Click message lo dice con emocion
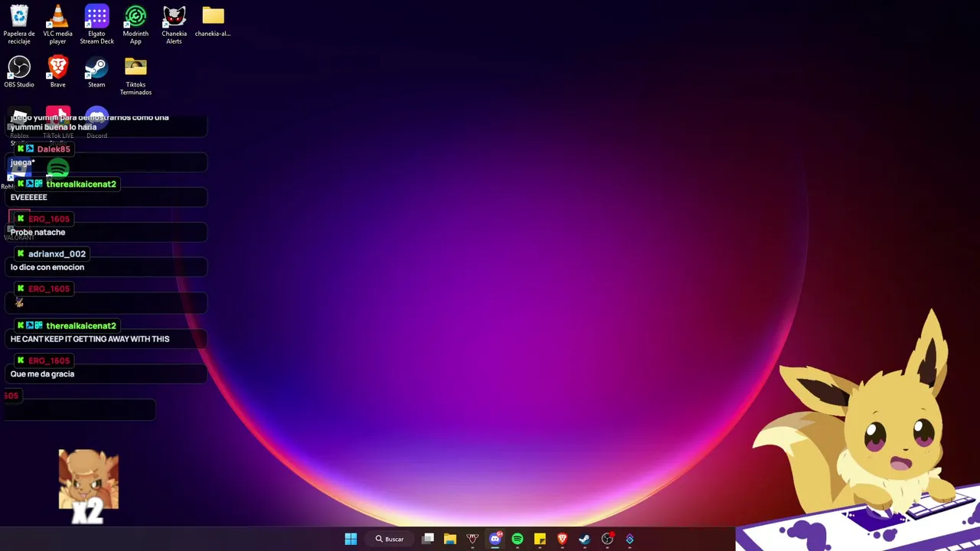 click(47, 267)
